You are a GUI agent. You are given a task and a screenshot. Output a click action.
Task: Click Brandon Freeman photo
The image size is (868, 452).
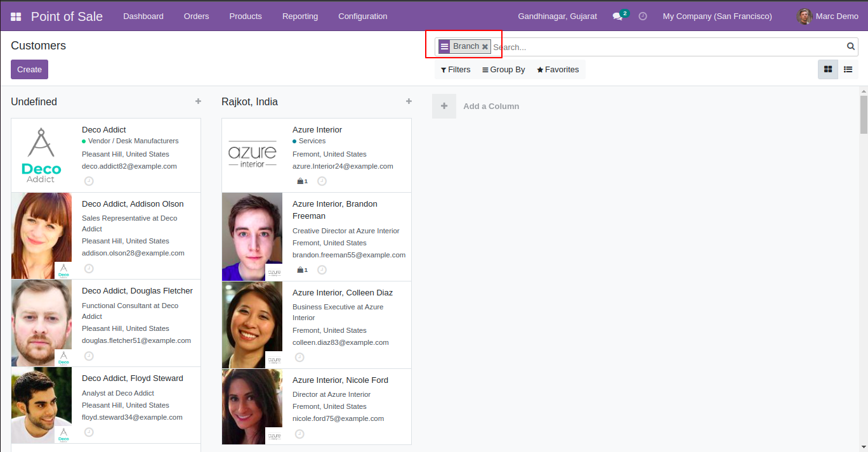[252, 236]
